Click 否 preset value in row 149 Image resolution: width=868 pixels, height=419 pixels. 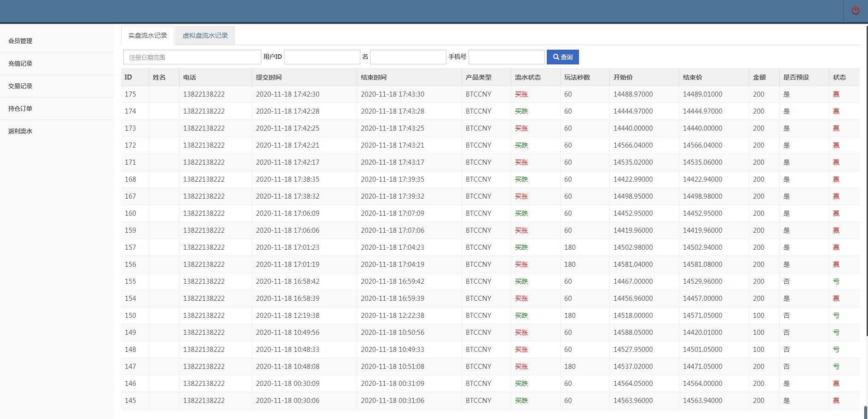coord(787,333)
